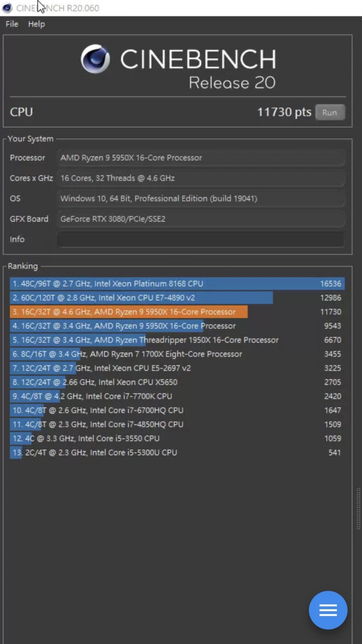Viewport: 362px width, 644px height.
Task: Select the Ryzen 7 1700X ranking row
Action: (x=177, y=354)
